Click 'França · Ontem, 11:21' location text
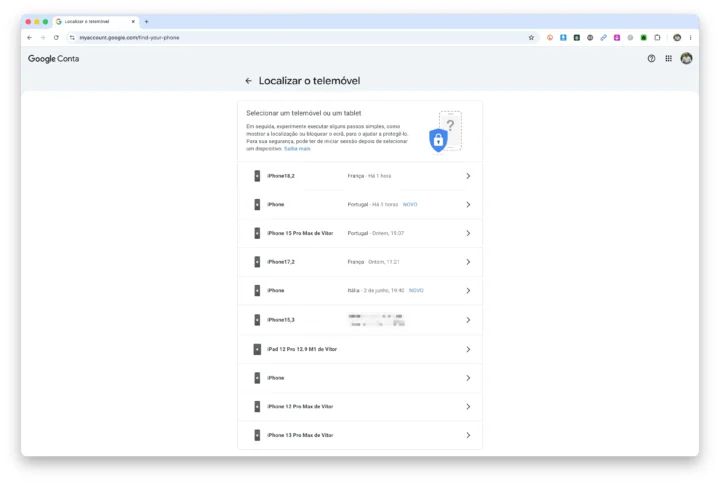The image size is (720, 484). tap(373, 262)
